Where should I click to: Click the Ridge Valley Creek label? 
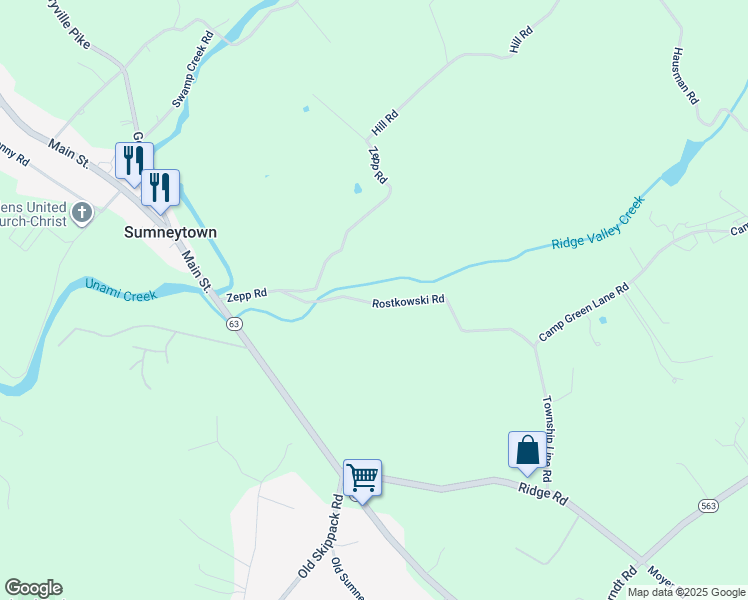click(x=598, y=223)
